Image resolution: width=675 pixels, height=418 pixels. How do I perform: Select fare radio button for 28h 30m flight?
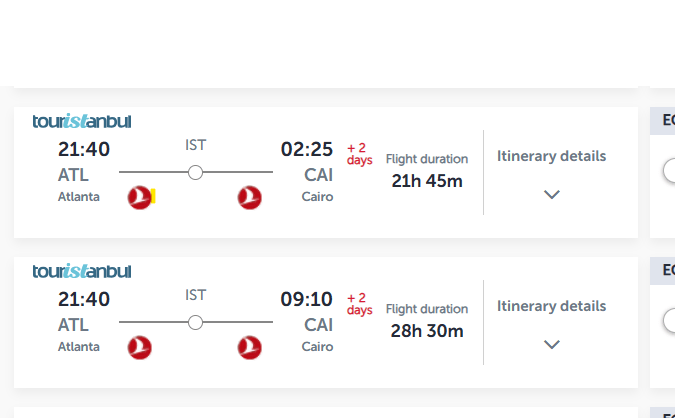pyautogui.click(x=670, y=320)
